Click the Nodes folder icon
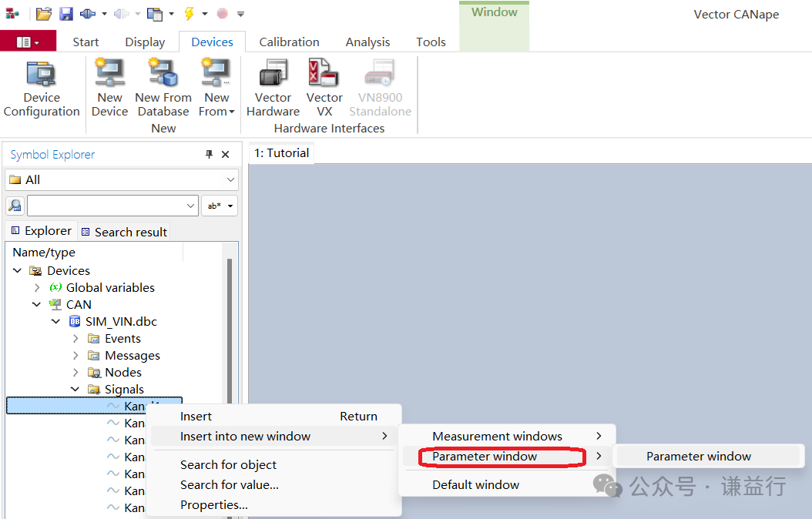The height and width of the screenshot is (519, 812). tap(94, 373)
